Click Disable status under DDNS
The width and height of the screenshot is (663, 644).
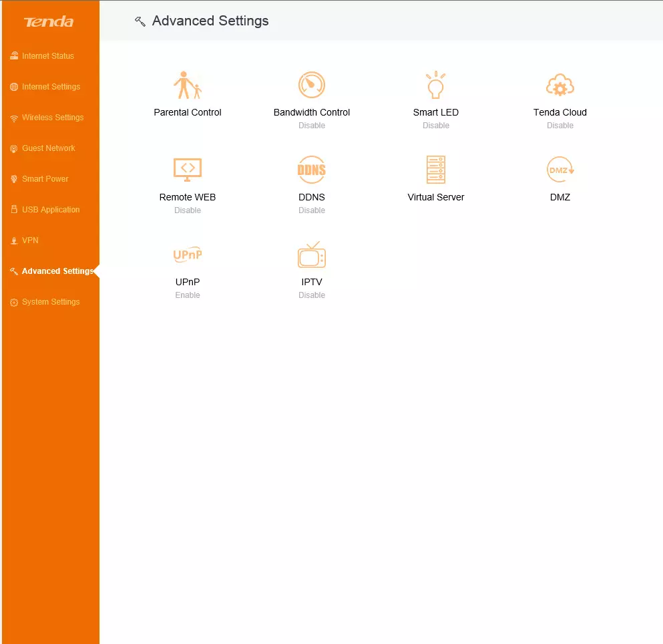tap(312, 210)
